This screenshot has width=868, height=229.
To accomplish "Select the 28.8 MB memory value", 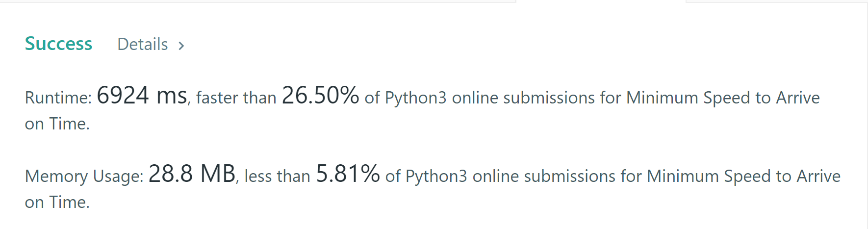I will 192,174.
